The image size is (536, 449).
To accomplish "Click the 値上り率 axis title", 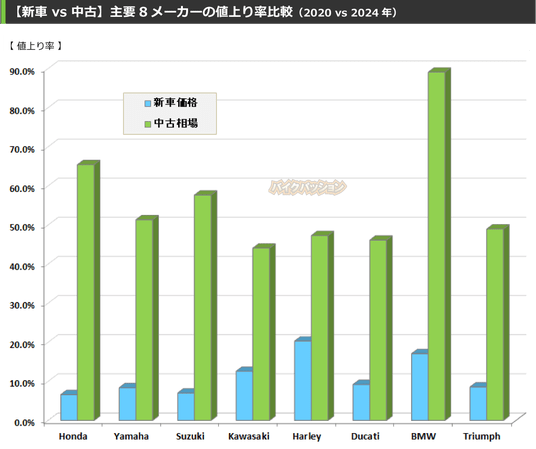I will tap(36, 46).
